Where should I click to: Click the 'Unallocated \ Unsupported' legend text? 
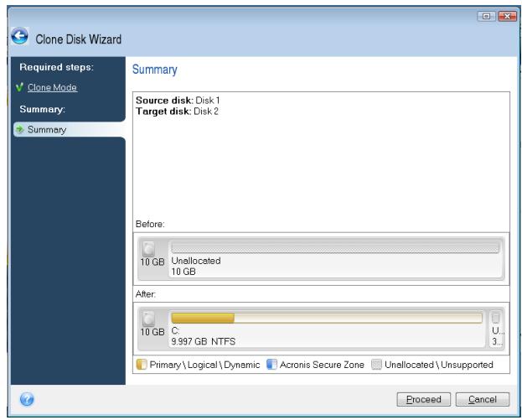pos(439,365)
